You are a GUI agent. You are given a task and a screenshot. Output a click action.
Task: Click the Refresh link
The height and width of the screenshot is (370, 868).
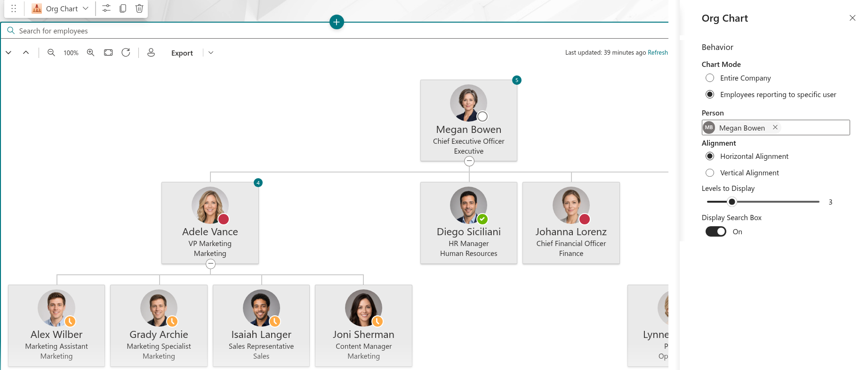(658, 52)
